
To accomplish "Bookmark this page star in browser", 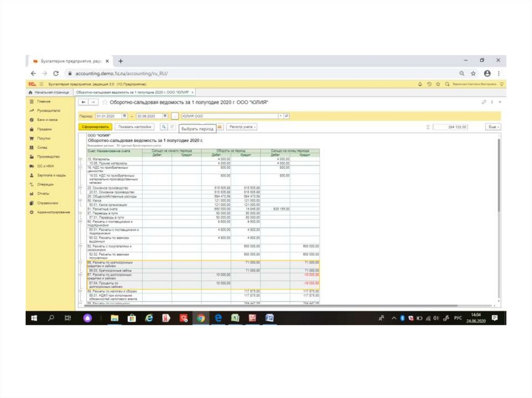I will 473,73.
